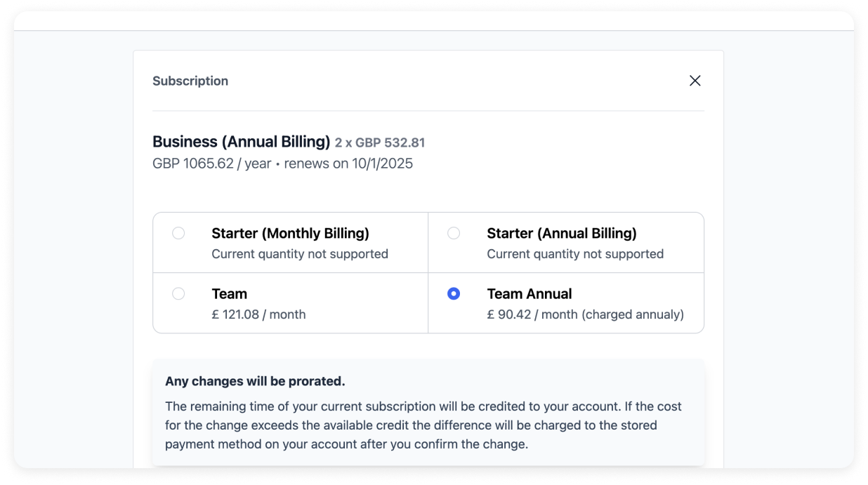
Task: Click the "Business (Annual Billing)" current plan heading
Action: pos(241,142)
